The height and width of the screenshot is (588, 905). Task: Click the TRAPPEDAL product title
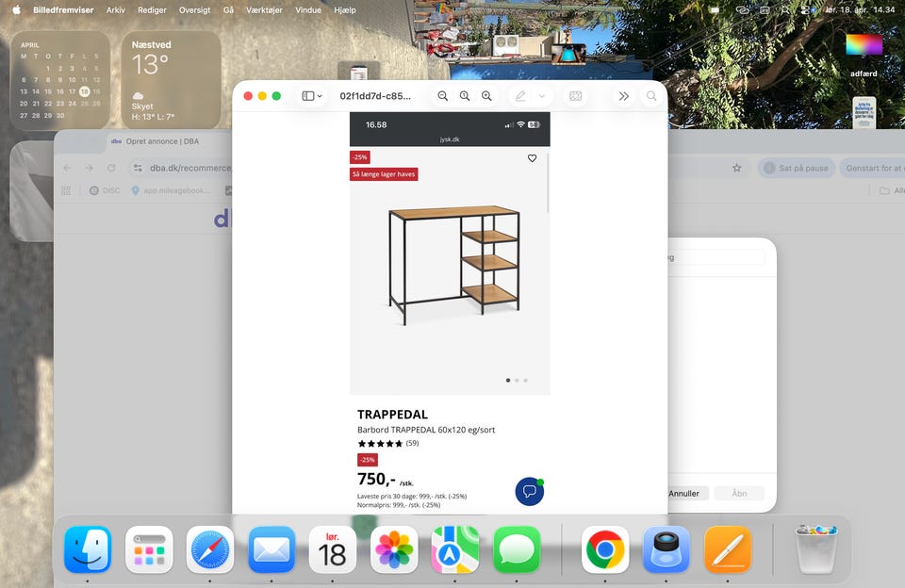pos(392,415)
